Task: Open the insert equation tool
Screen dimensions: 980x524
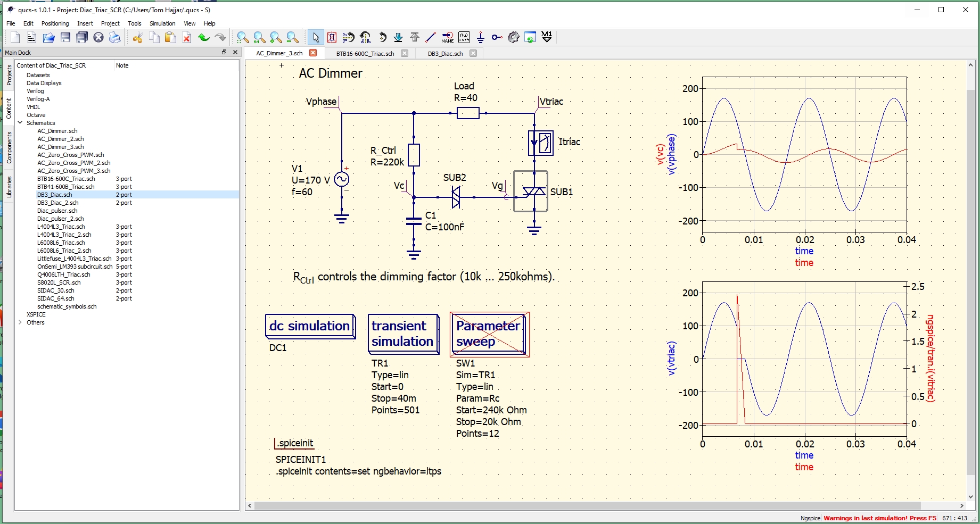Action: pyautogui.click(x=464, y=37)
